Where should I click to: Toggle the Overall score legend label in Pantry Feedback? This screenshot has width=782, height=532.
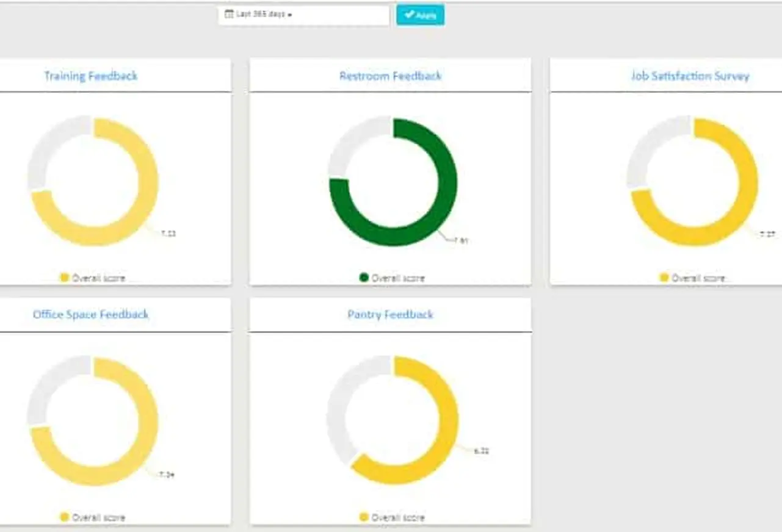(398, 517)
